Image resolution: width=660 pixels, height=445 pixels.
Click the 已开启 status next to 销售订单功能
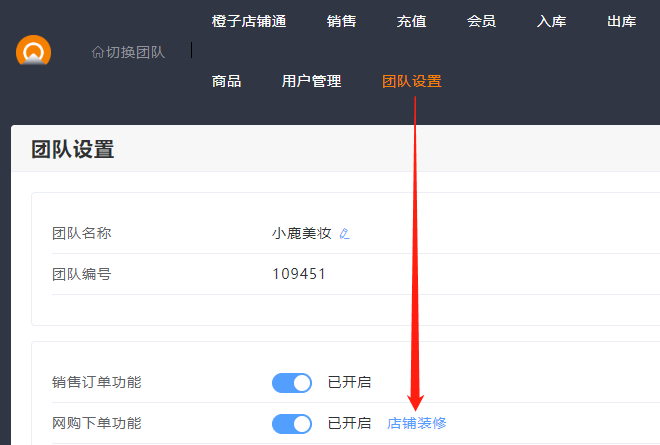[349, 382]
